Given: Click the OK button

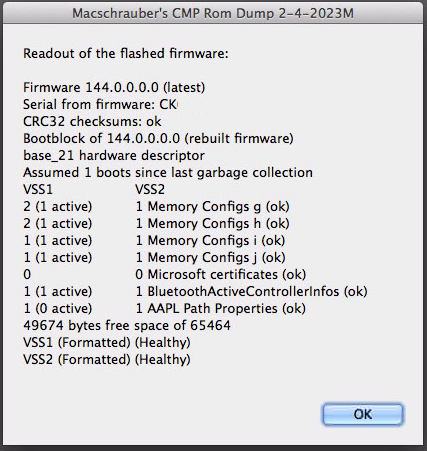Looking at the screenshot, I should point(362,414).
